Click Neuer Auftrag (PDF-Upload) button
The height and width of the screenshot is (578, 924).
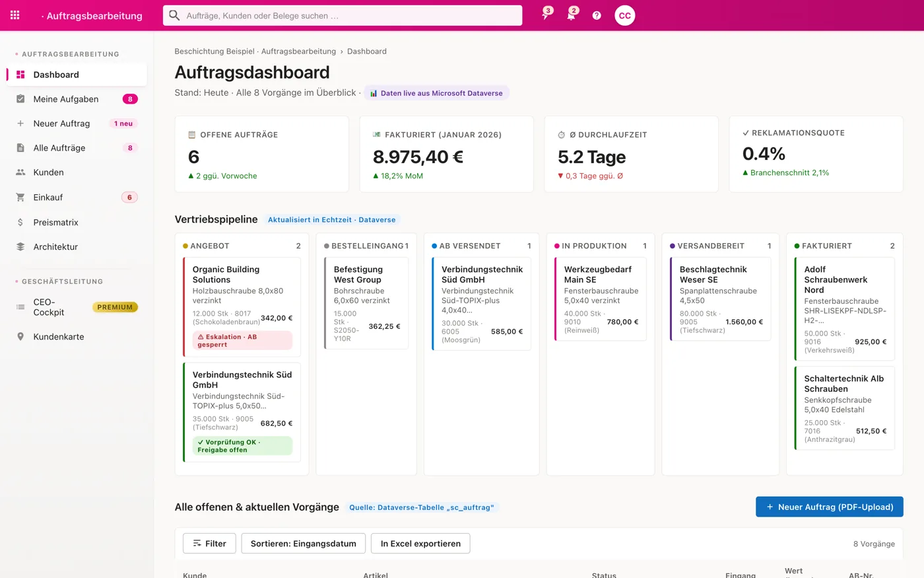coord(829,507)
